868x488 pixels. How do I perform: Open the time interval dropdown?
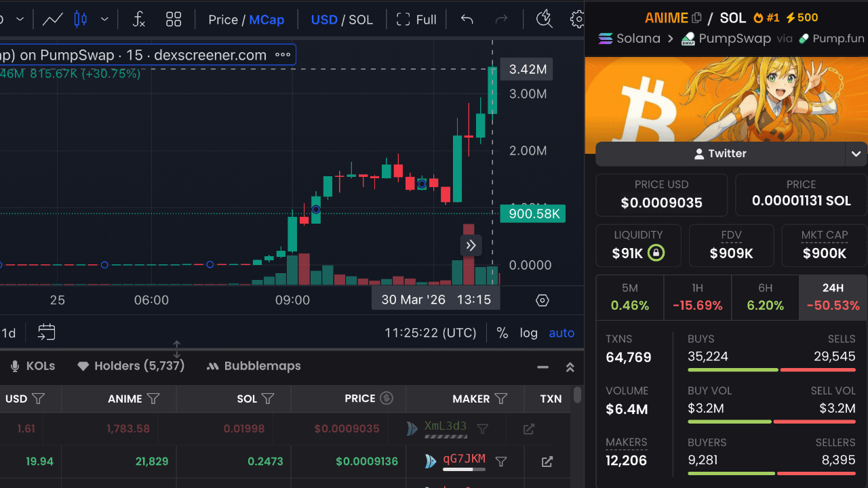pyautogui.click(x=20, y=20)
